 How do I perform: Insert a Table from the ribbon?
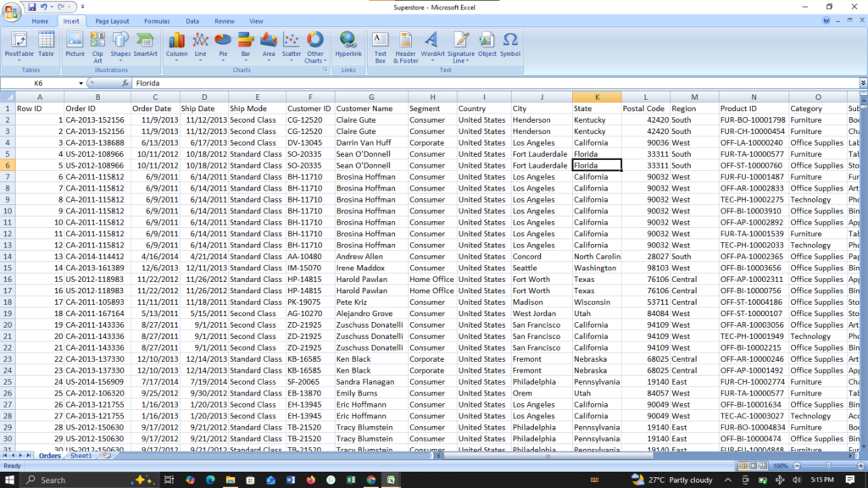pyautogui.click(x=46, y=44)
